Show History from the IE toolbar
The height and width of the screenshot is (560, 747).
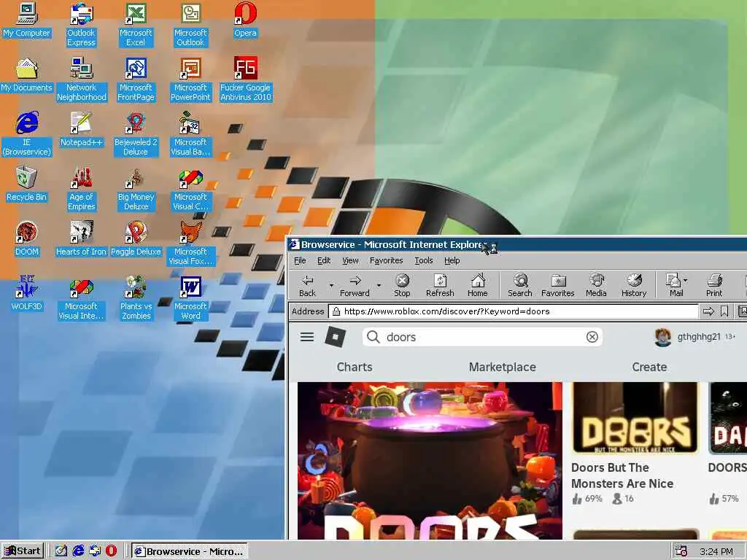click(634, 286)
